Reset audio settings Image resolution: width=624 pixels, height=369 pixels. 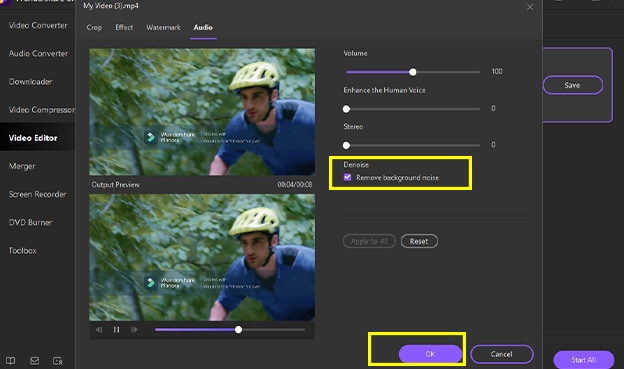pyautogui.click(x=419, y=241)
